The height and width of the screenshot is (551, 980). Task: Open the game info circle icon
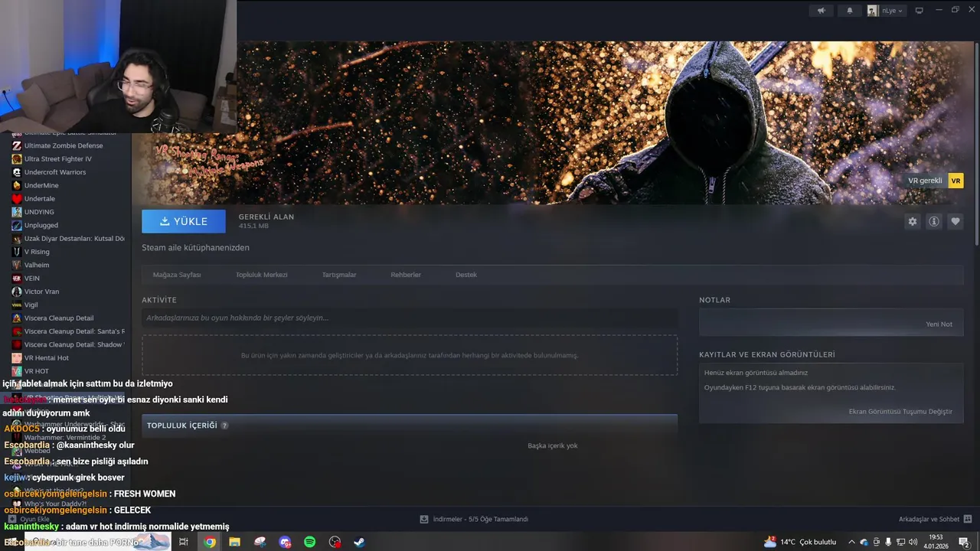[933, 221]
